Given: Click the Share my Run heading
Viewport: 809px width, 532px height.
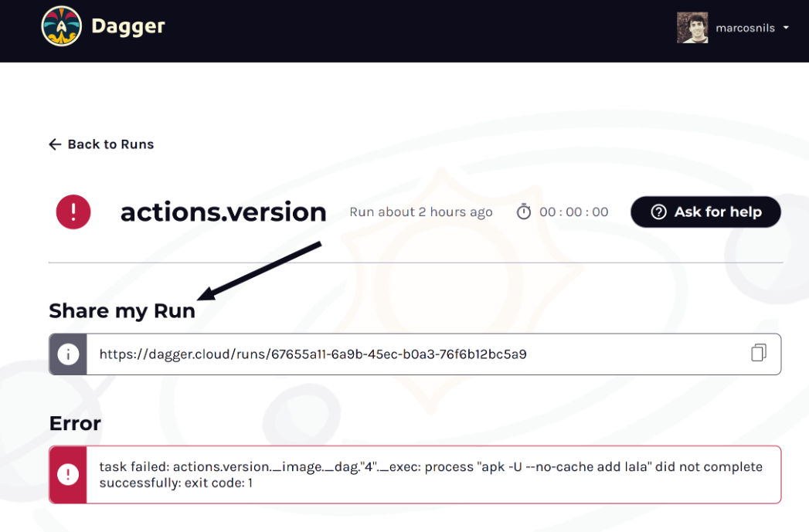Looking at the screenshot, I should tap(122, 311).
